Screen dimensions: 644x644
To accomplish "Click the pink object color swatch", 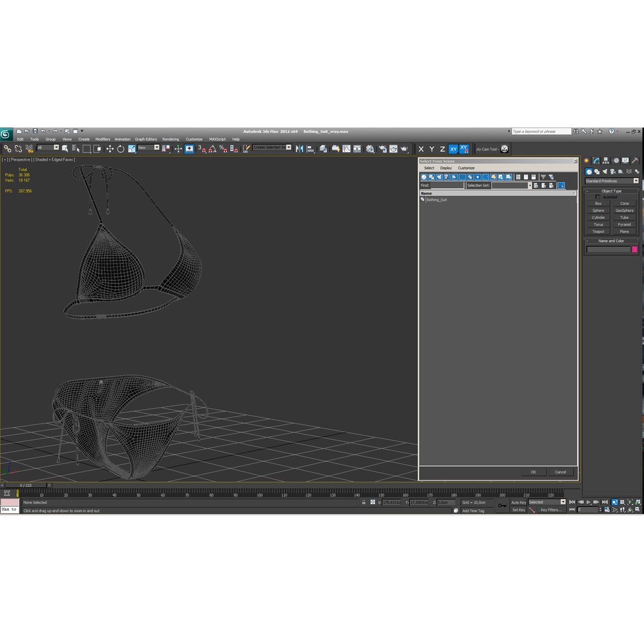I will pos(634,249).
